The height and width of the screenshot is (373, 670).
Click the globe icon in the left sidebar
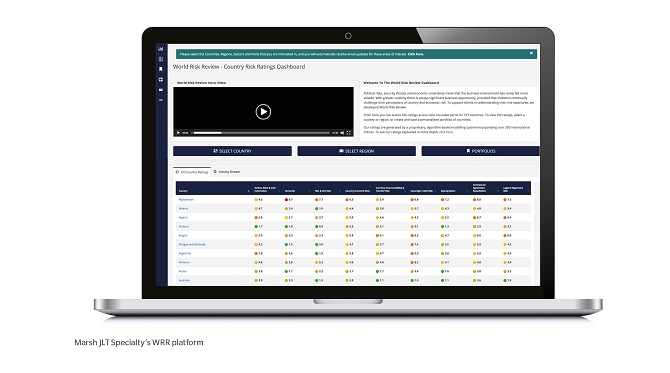tap(161, 79)
